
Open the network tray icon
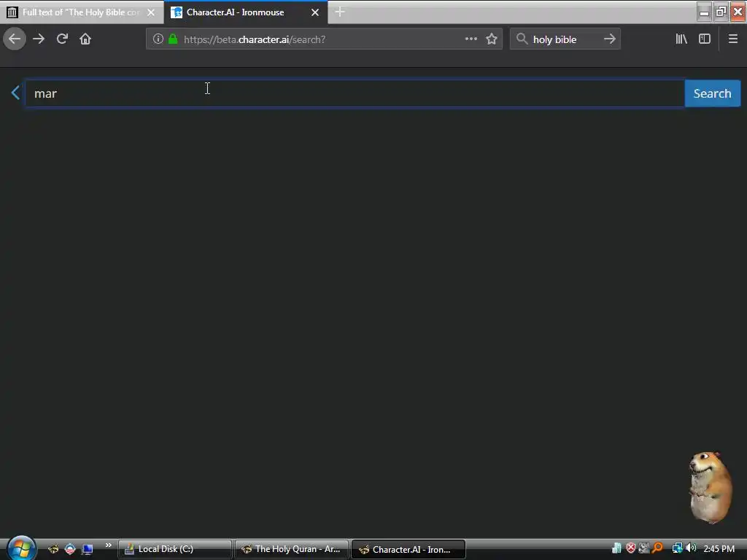[x=677, y=548]
